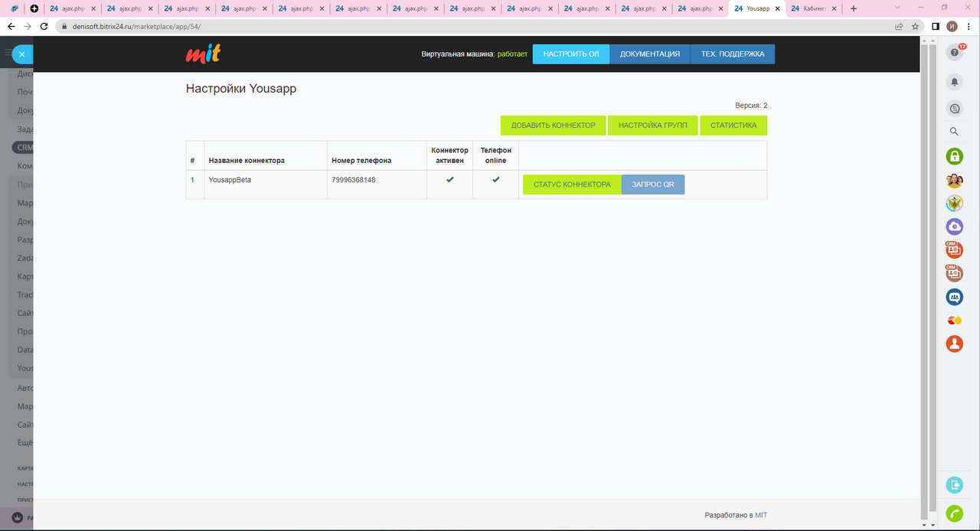Open the chat search bubble icon
Viewport: 980px width, 531px height.
click(x=955, y=109)
